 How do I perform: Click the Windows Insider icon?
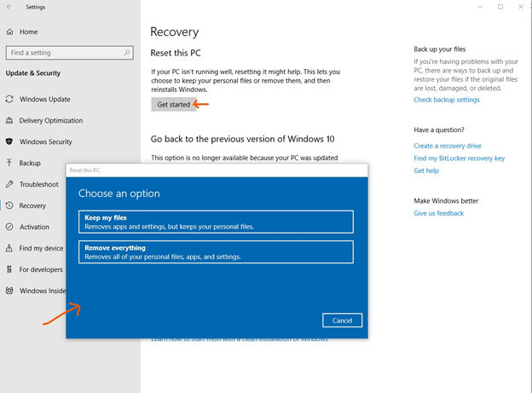9,291
